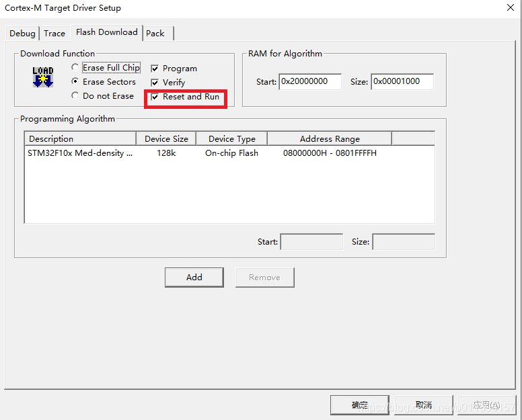The width and height of the screenshot is (522, 420).
Task: Click the Programming Algorithm Start field
Action: click(x=311, y=242)
